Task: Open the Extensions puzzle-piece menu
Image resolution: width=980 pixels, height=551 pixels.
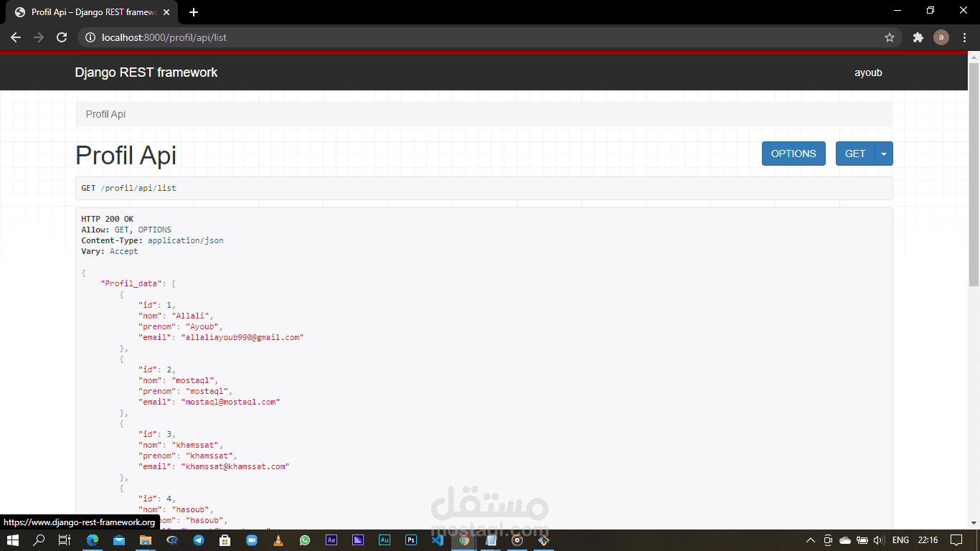Action: (x=918, y=37)
